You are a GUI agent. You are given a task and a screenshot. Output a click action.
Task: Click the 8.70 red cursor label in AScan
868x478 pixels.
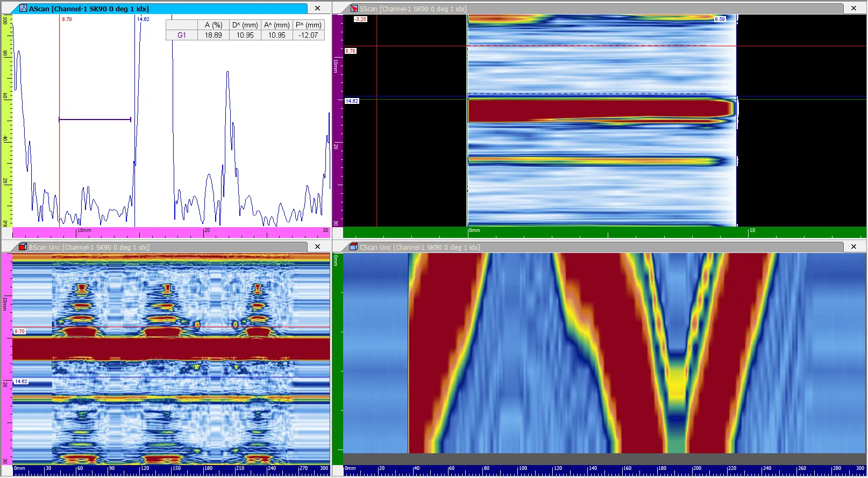(67, 19)
